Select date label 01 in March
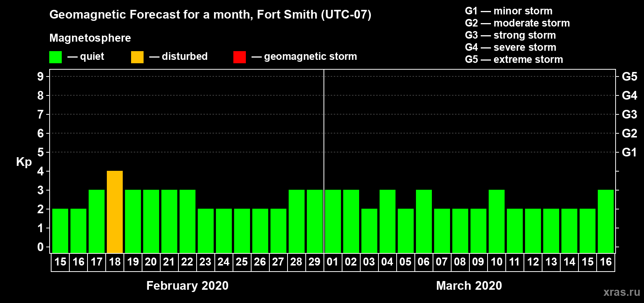644x303 pixels. tap(333, 262)
